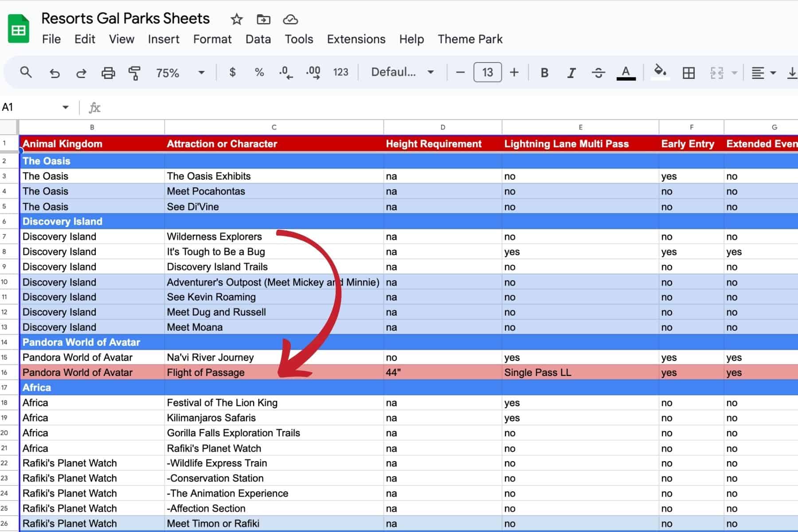
Task: Increase font size with plus button
Action: [x=514, y=72]
